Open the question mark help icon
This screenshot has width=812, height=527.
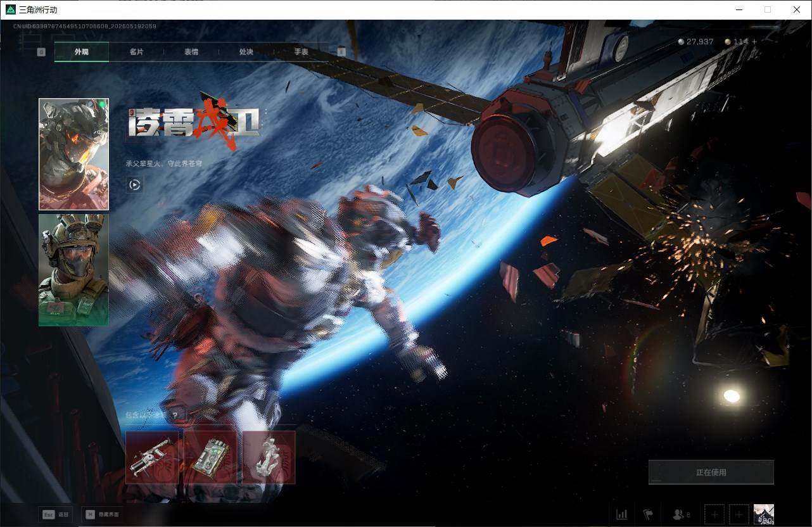tap(175, 416)
